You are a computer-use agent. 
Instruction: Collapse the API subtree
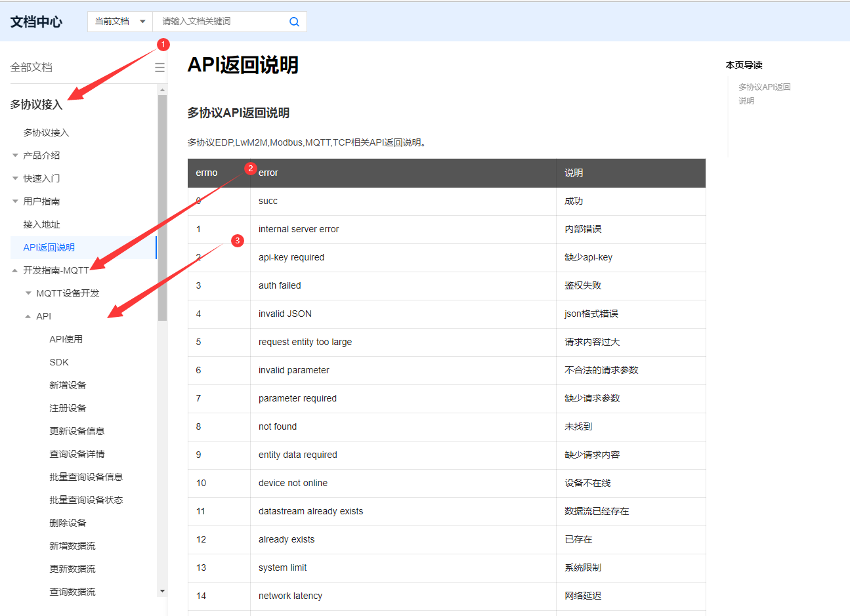tap(43, 316)
